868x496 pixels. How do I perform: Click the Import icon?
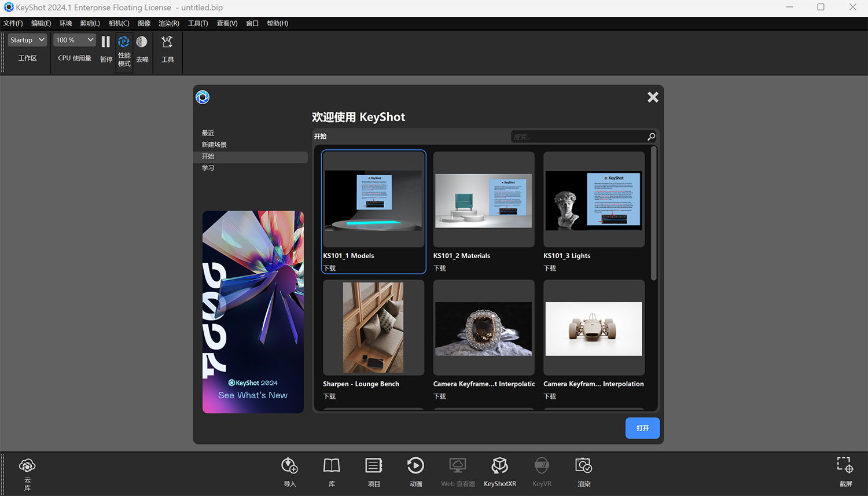289,466
